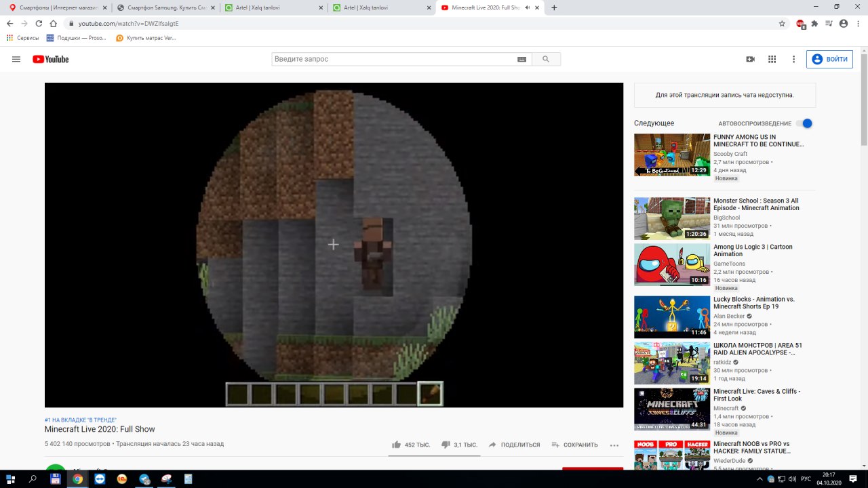Open the YouTube apps grid icon

pyautogui.click(x=772, y=59)
